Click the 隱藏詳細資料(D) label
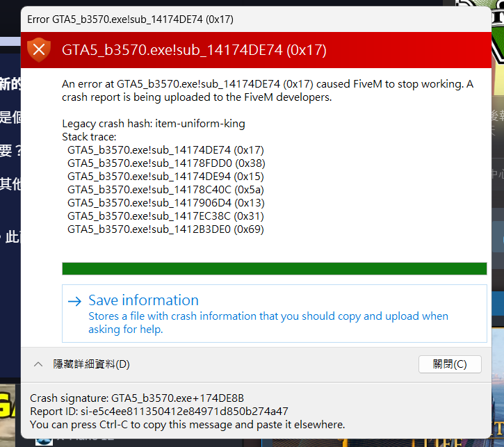 [x=91, y=364]
